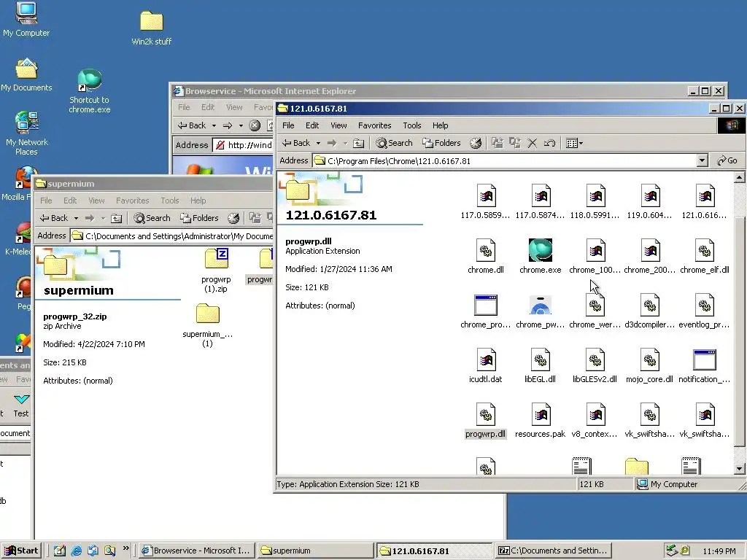747x560 pixels.
Task: Select the icudtl.dat file
Action: point(485,365)
